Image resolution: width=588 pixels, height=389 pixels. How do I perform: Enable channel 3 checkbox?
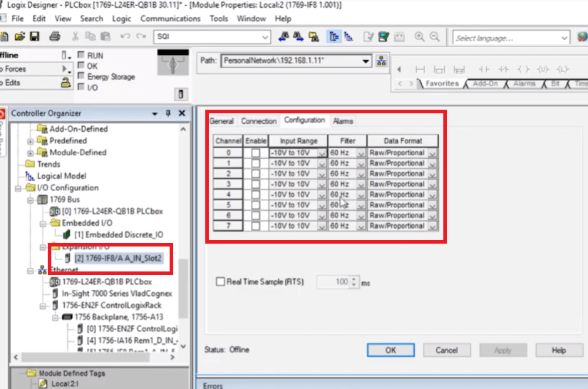[x=256, y=185]
